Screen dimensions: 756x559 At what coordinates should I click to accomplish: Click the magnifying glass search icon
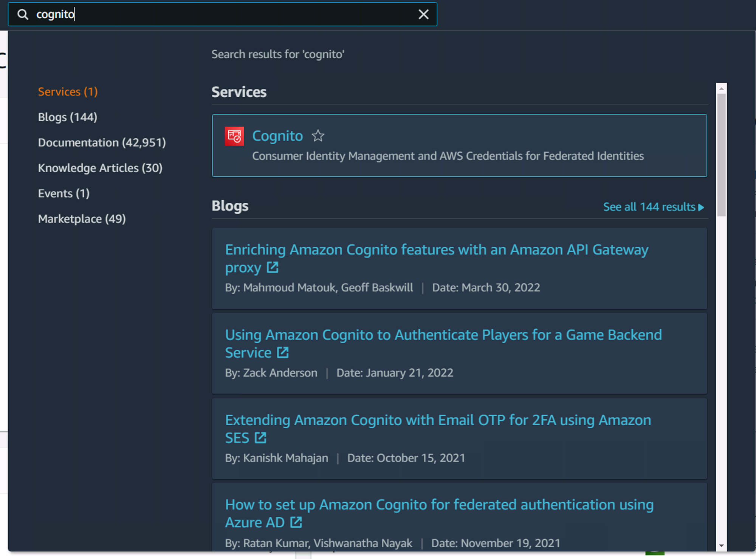coord(23,14)
